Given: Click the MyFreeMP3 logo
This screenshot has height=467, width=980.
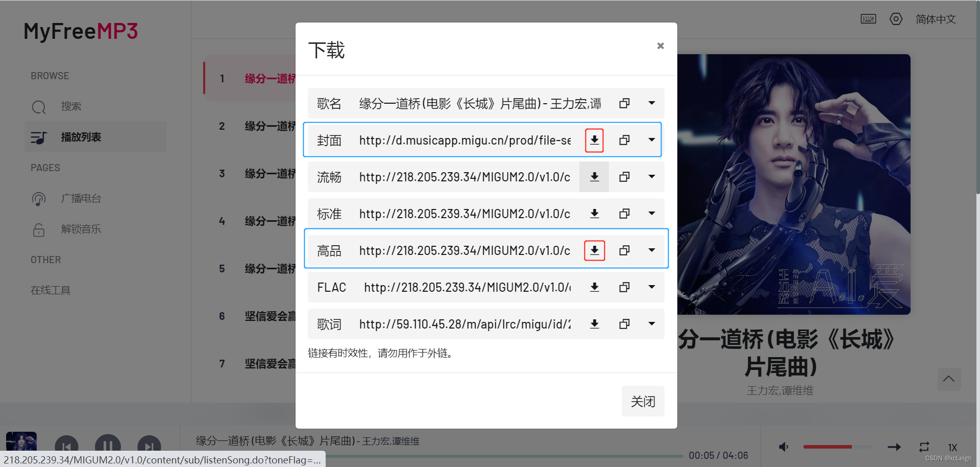Looking at the screenshot, I should tap(81, 31).
